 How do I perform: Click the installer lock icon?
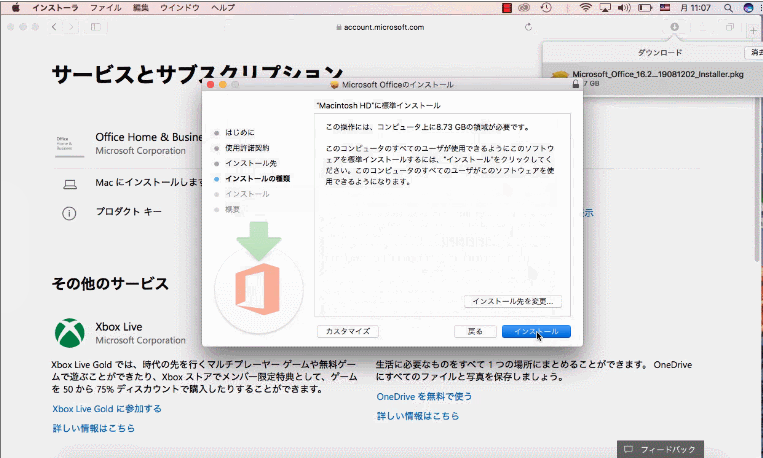pyautogui.click(x=576, y=84)
